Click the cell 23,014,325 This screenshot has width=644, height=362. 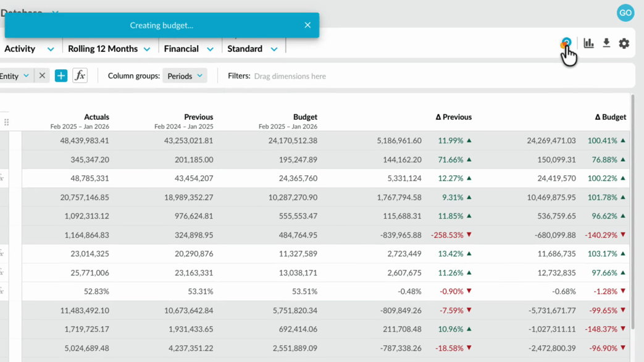click(90, 253)
